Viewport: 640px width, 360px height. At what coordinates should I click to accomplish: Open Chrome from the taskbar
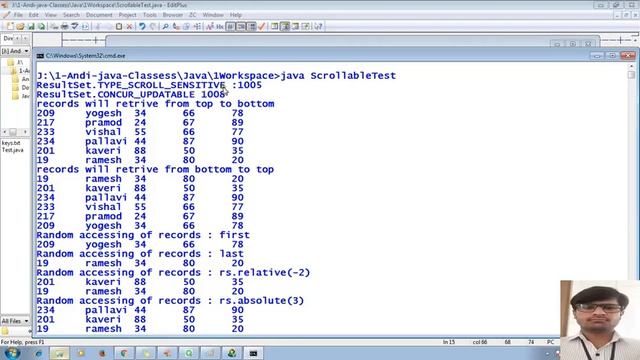124,353
